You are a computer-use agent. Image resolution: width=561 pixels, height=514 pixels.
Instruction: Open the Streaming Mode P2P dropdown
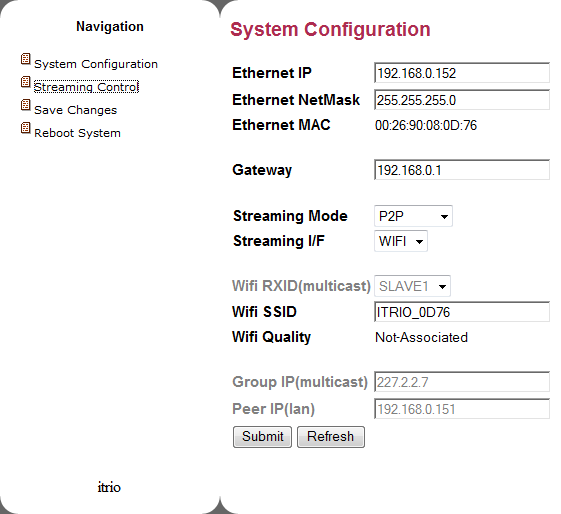tap(413, 216)
